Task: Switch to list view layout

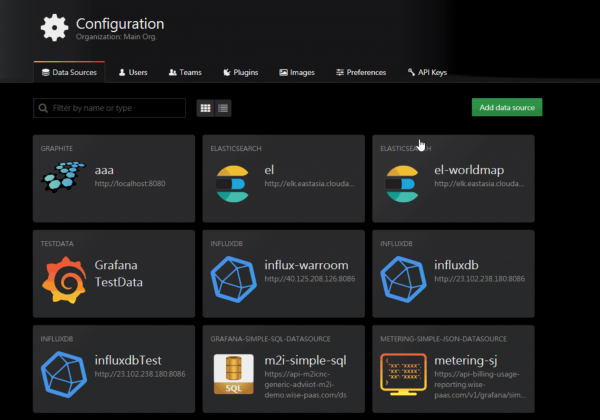Action: [x=223, y=107]
